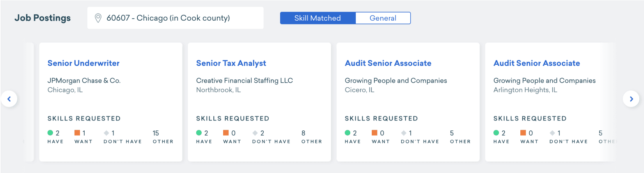Click the 15 Other skills count
This screenshot has height=173, width=644.
tap(156, 133)
